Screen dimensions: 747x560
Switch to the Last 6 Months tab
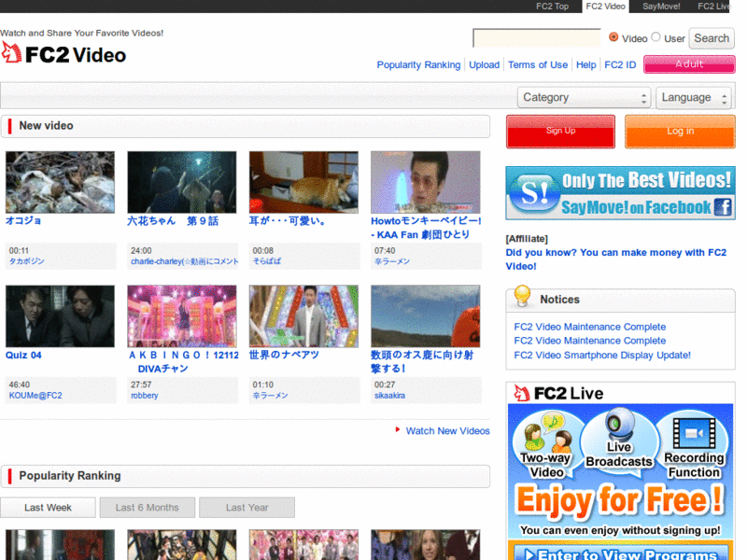(148, 508)
